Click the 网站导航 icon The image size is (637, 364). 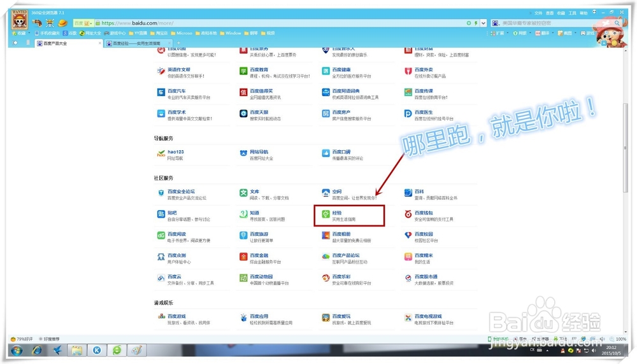point(243,153)
